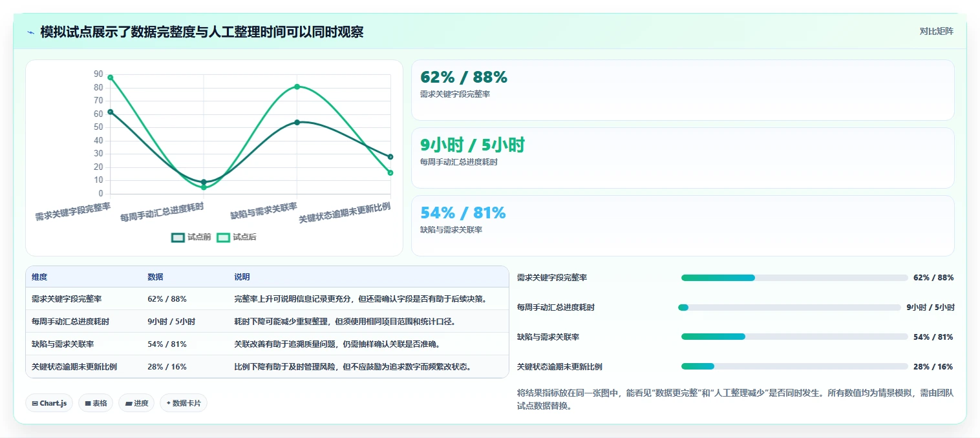Select table cell 关键状态逾期未更新比例
Screen dimensions: 980x438
(x=74, y=367)
